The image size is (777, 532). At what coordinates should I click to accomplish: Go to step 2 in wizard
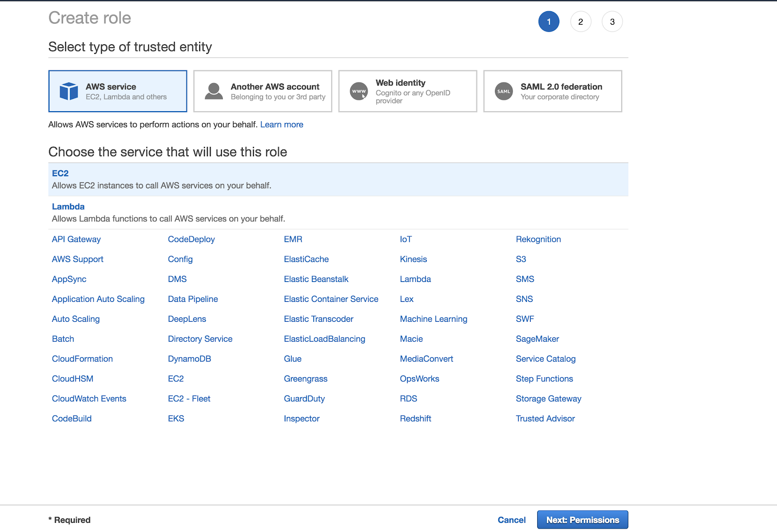580,22
